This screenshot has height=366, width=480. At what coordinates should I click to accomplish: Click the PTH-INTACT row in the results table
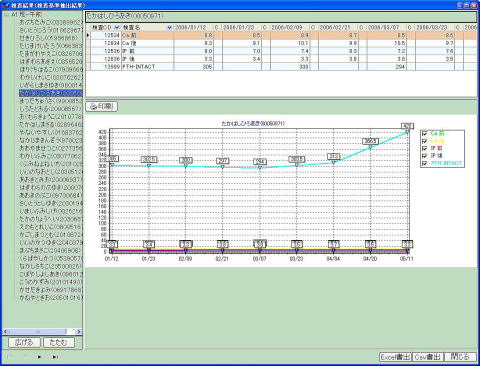tap(281, 67)
